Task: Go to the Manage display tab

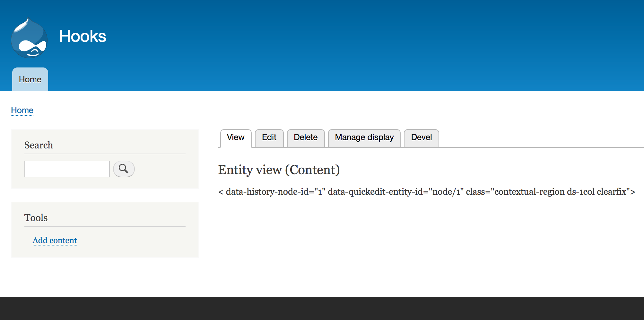Action: coord(364,138)
